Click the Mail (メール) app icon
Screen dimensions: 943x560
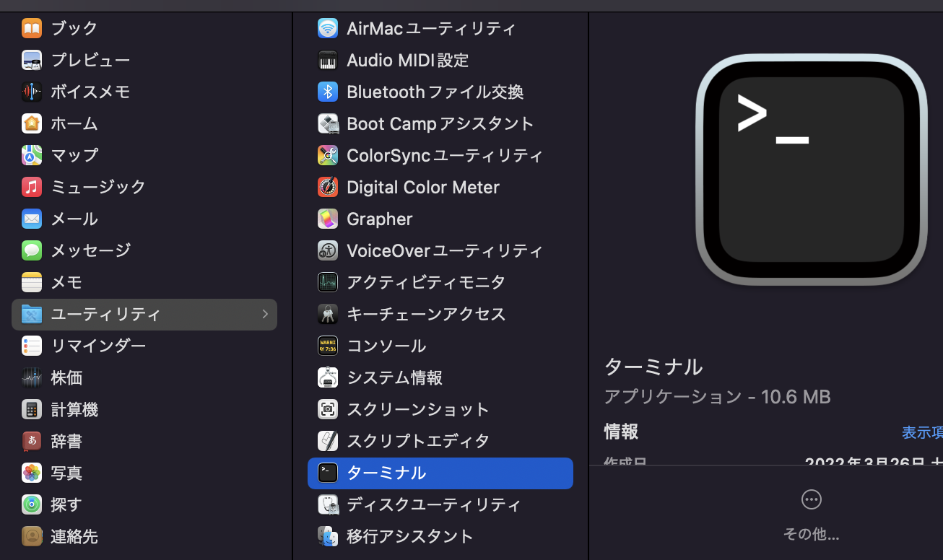pos(32,219)
